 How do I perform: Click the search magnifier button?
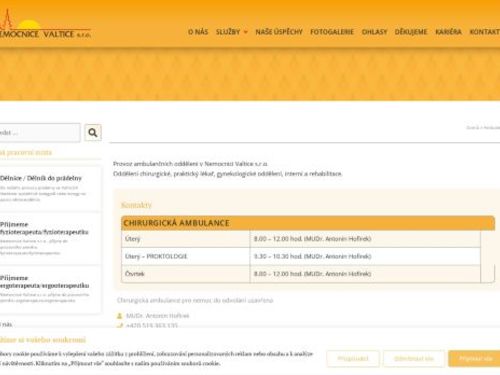point(93,133)
